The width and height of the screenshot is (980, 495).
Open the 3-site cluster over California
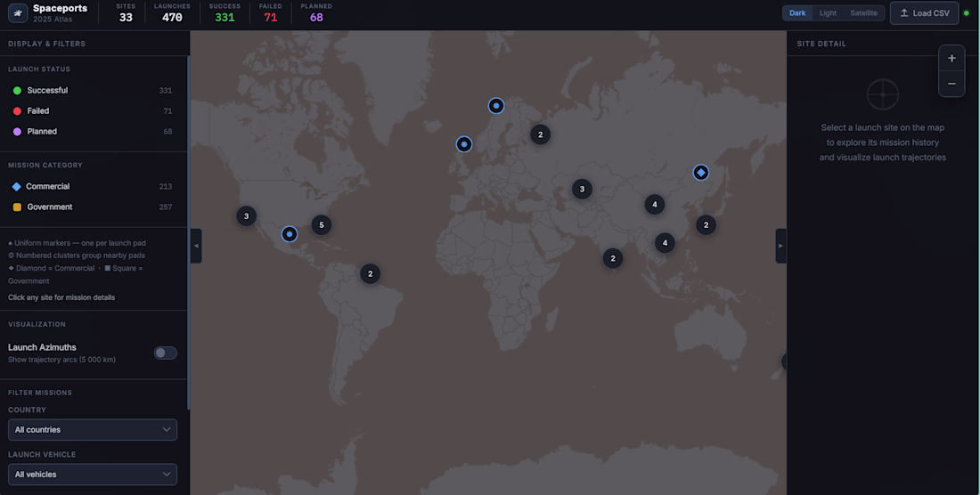point(246,216)
